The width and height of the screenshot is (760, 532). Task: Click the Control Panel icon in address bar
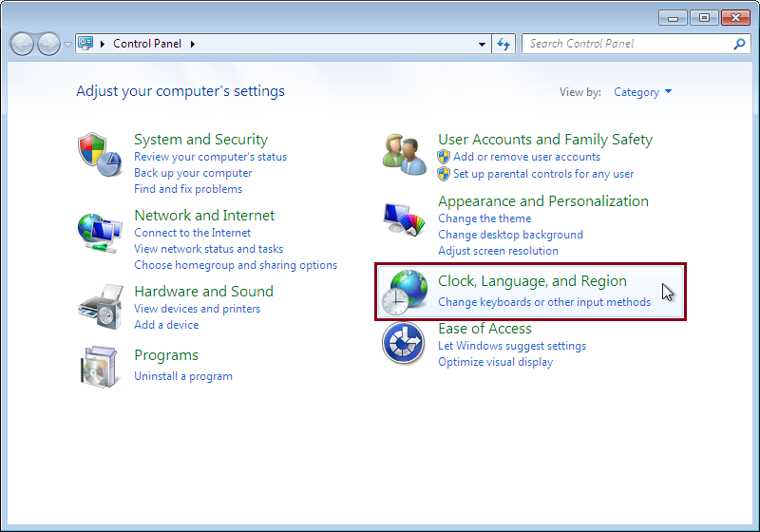point(85,44)
